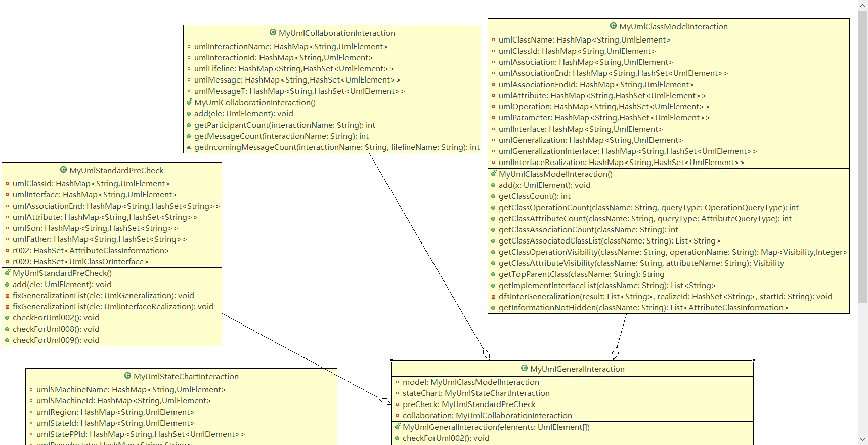Image resolution: width=868 pixels, height=445 pixels.
Task: Select the umlInteractionName field row
Action: click(291, 47)
